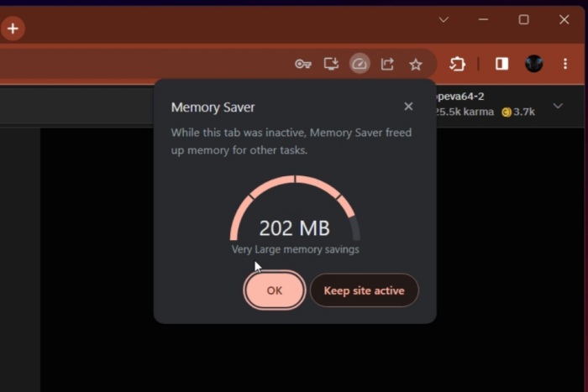
Task: Click Keep site active button
Action: [x=364, y=290]
